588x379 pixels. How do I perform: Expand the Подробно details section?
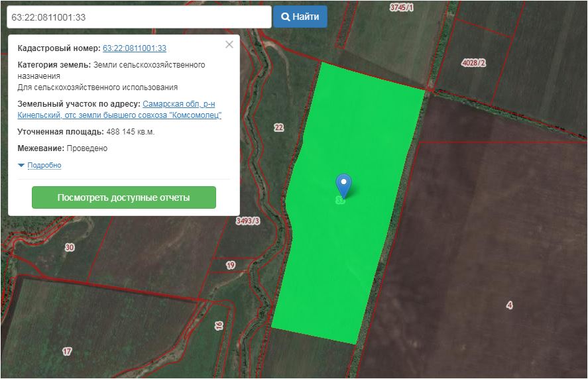pyautogui.click(x=44, y=165)
